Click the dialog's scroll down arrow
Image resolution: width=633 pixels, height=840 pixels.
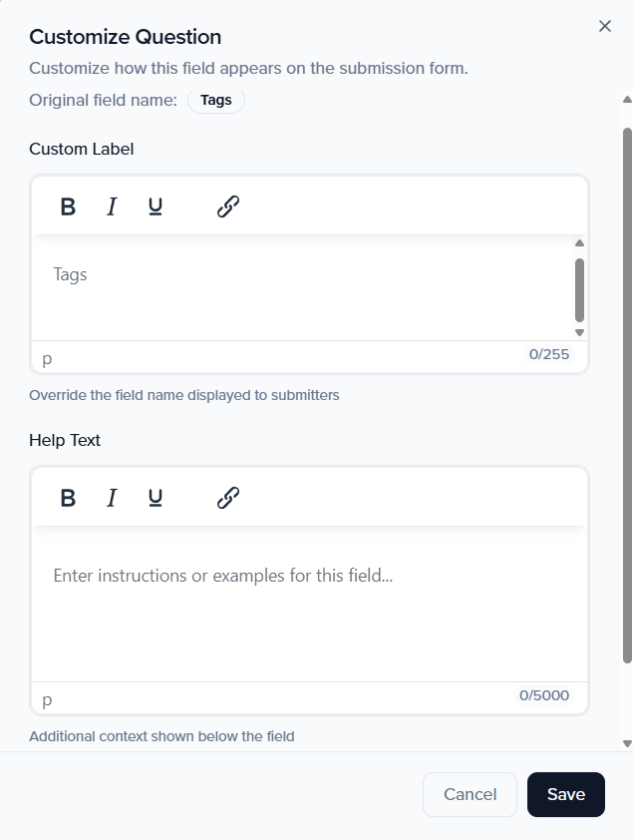click(x=627, y=743)
